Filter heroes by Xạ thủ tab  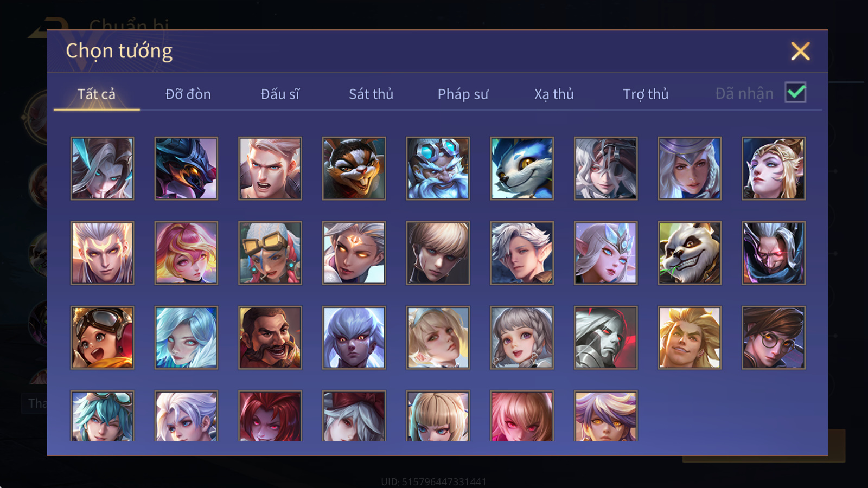pyautogui.click(x=554, y=94)
